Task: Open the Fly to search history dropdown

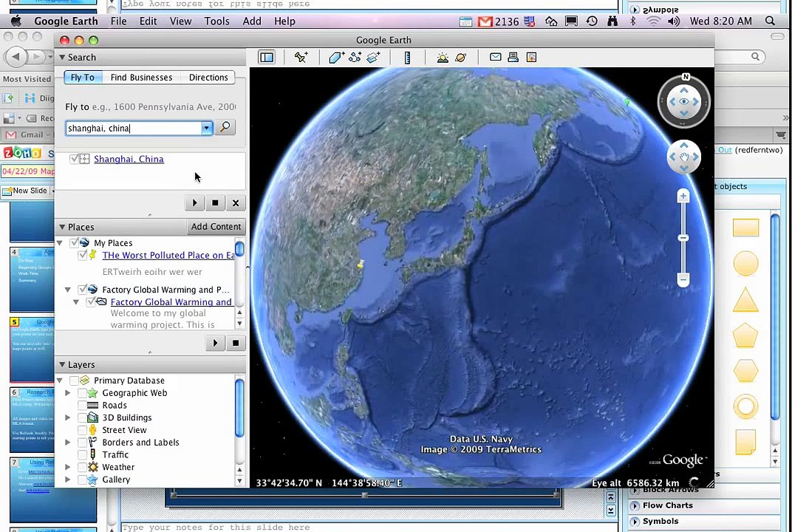Action: [x=206, y=129]
